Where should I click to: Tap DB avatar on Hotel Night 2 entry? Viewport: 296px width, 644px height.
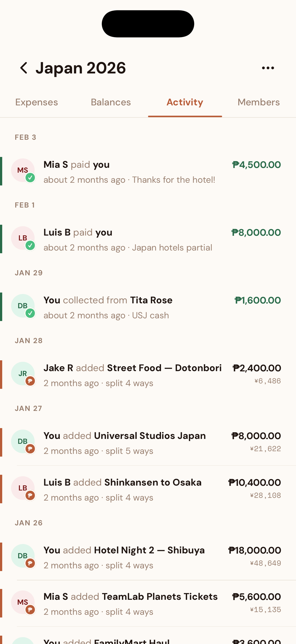(23, 556)
